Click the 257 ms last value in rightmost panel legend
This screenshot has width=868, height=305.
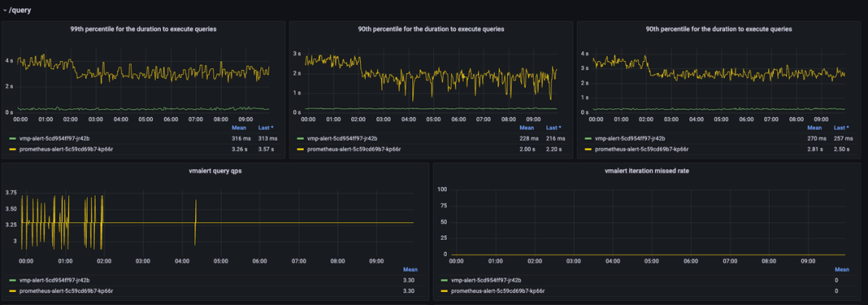(x=842, y=139)
